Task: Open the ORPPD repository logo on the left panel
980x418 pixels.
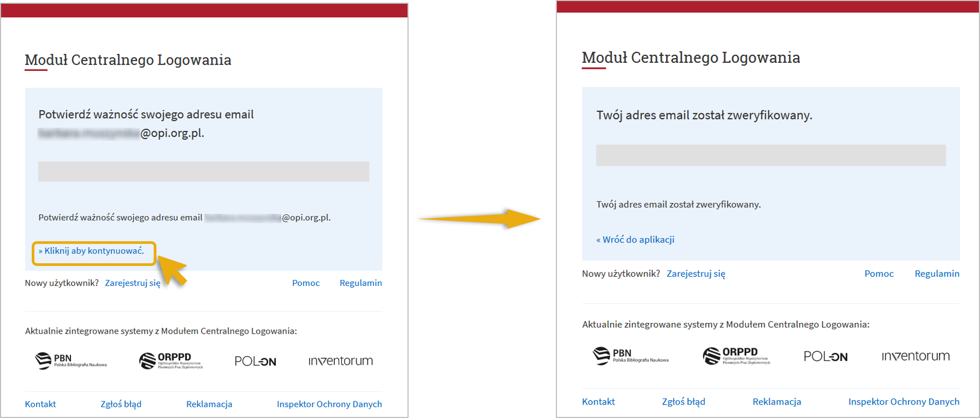Action: [x=169, y=361]
